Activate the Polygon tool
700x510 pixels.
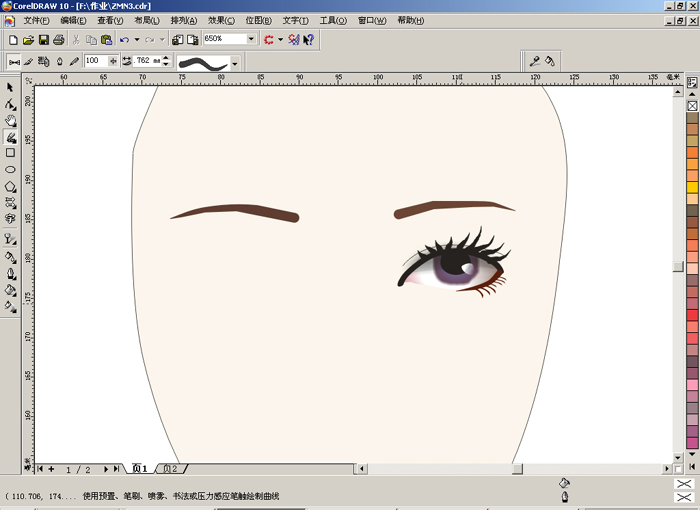point(10,186)
